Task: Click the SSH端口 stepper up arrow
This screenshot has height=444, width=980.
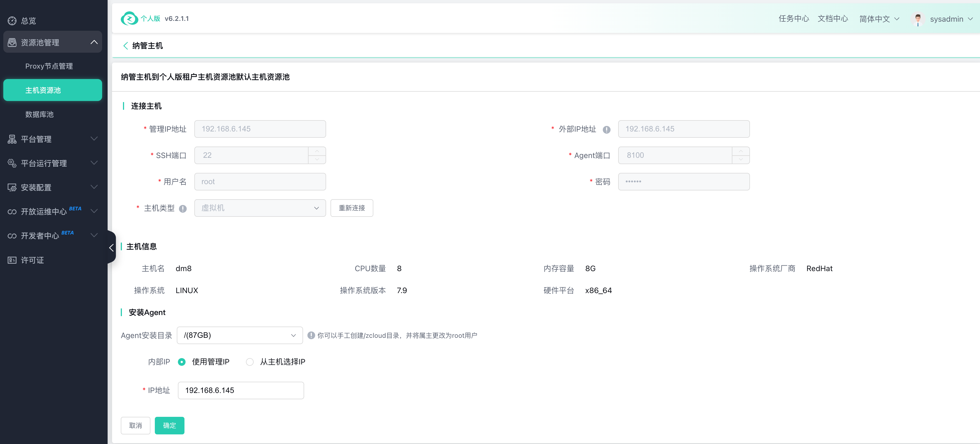Action: pos(317,151)
